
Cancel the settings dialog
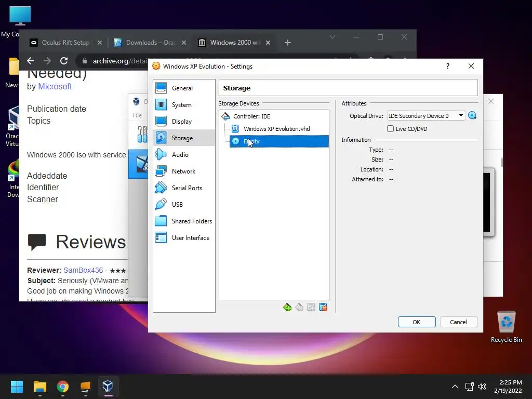pyautogui.click(x=459, y=322)
